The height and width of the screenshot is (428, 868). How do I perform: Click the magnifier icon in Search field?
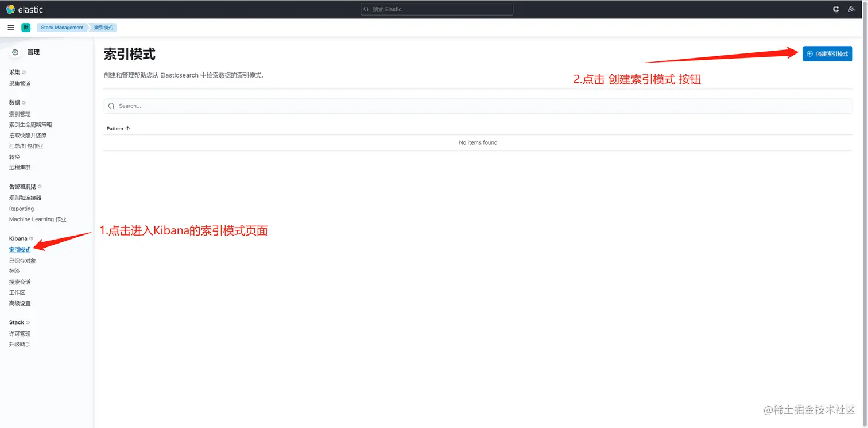111,106
